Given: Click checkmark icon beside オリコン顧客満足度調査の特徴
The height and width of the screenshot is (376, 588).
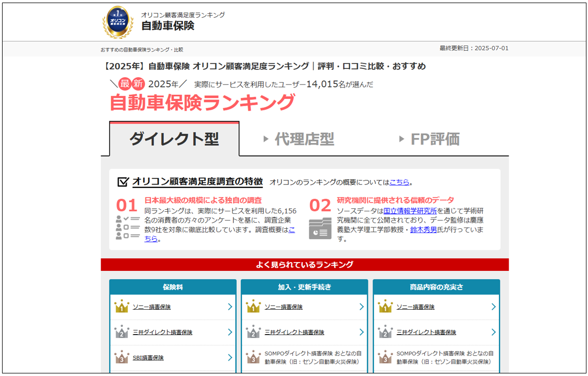Looking at the screenshot, I should tap(123, 182).
